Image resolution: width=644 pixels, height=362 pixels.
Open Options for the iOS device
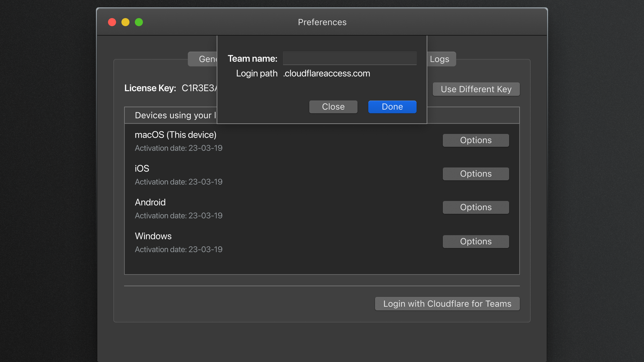pos(476,174)
